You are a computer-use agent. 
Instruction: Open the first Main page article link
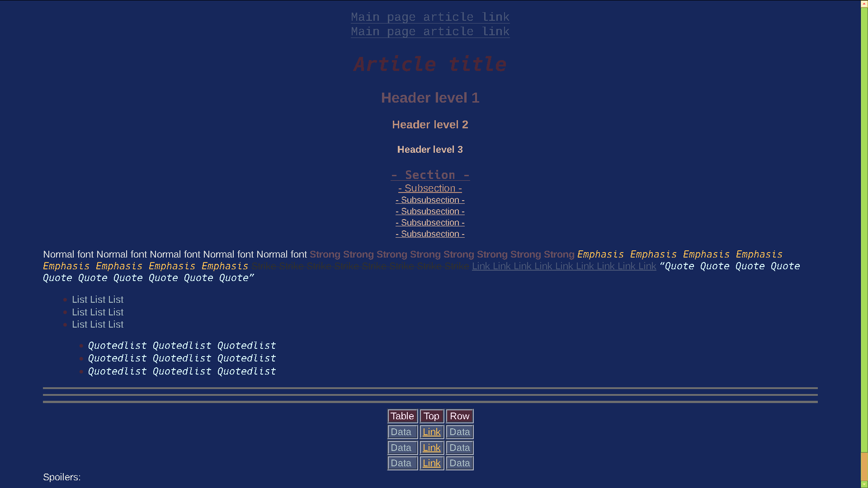430,17
